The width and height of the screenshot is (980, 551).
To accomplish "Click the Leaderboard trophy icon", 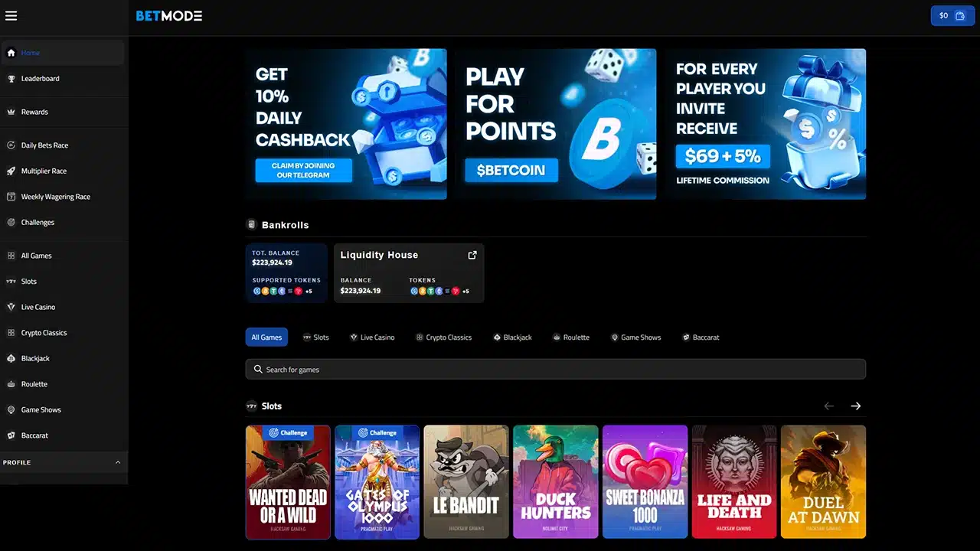I will (x=11, y=78).
